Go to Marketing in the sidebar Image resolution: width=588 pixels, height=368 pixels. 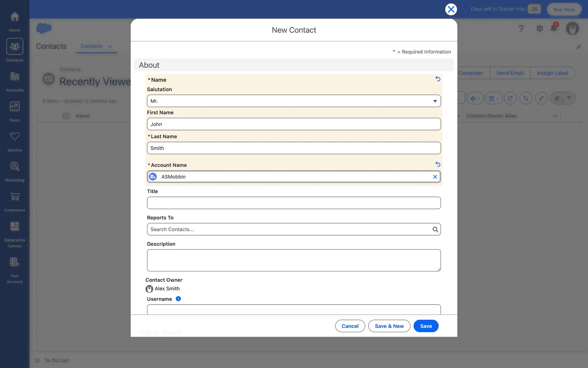15,171
